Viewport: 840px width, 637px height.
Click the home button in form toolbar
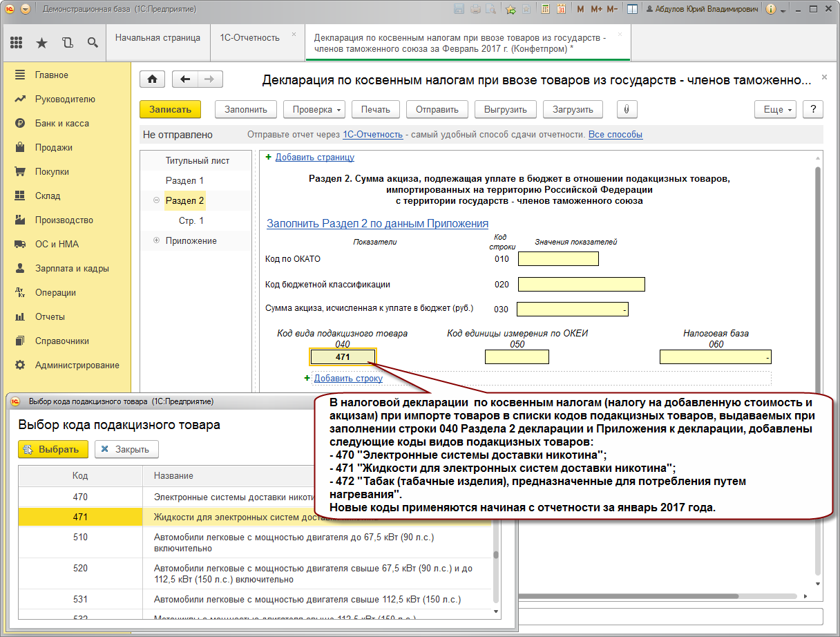(x=152, y=79)
